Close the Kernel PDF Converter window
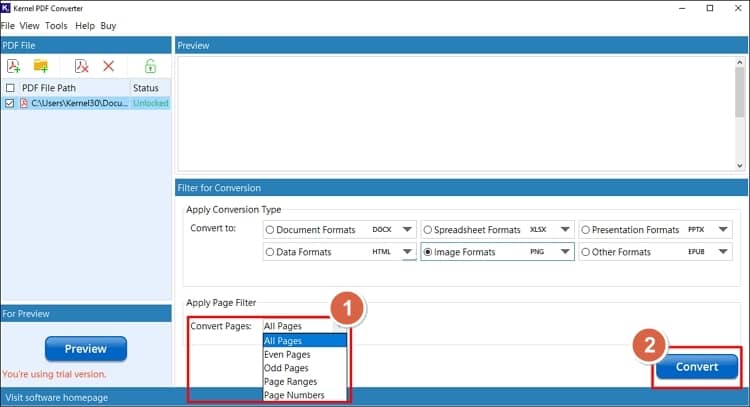The width and height of the screenshot is (750, 407). (x=738, y=8)
